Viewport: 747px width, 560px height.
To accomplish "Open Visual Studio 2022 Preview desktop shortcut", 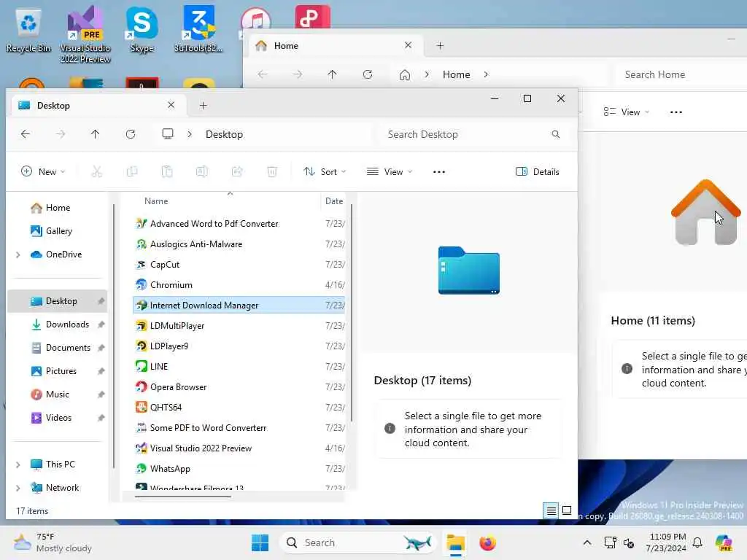I will point(85,34).
